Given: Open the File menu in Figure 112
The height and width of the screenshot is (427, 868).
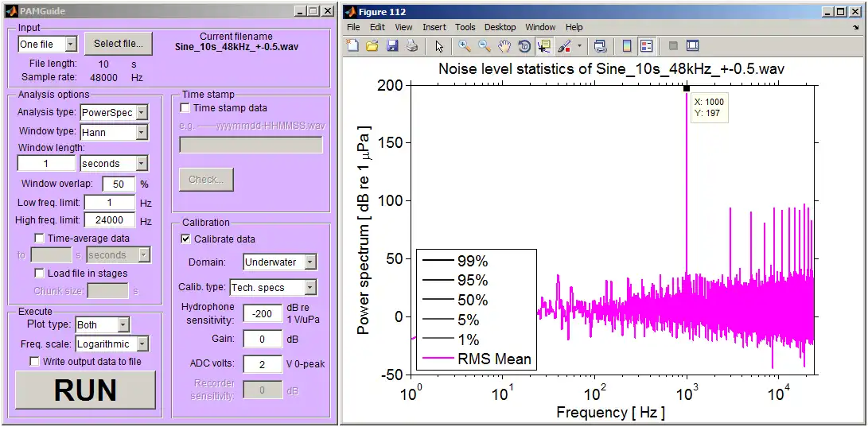Looking at the screenshot, I should (353, 26).
